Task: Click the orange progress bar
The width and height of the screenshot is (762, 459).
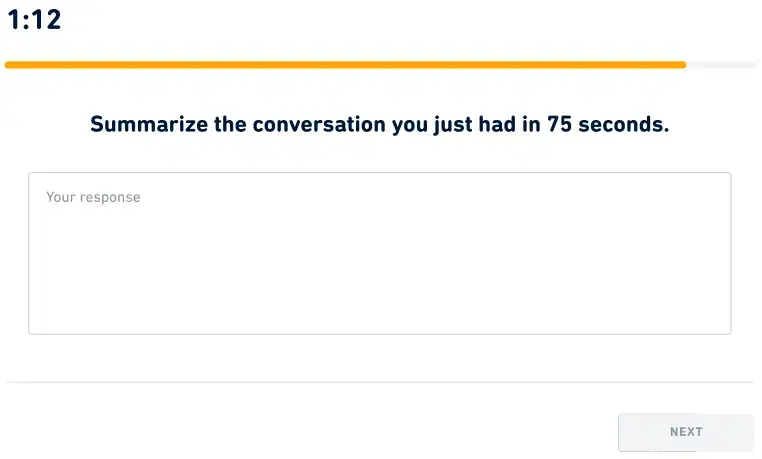Action: pyautogui.click(x=345, y=65)
